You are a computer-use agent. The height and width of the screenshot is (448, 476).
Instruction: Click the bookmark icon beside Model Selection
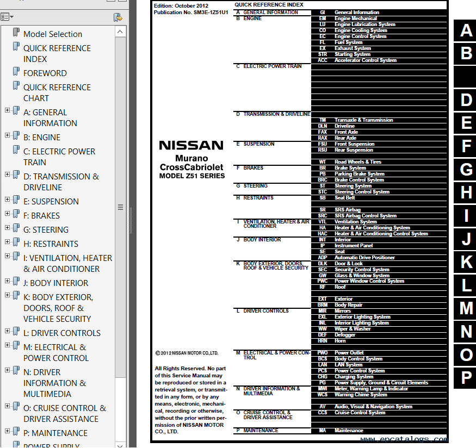(16, 33)
